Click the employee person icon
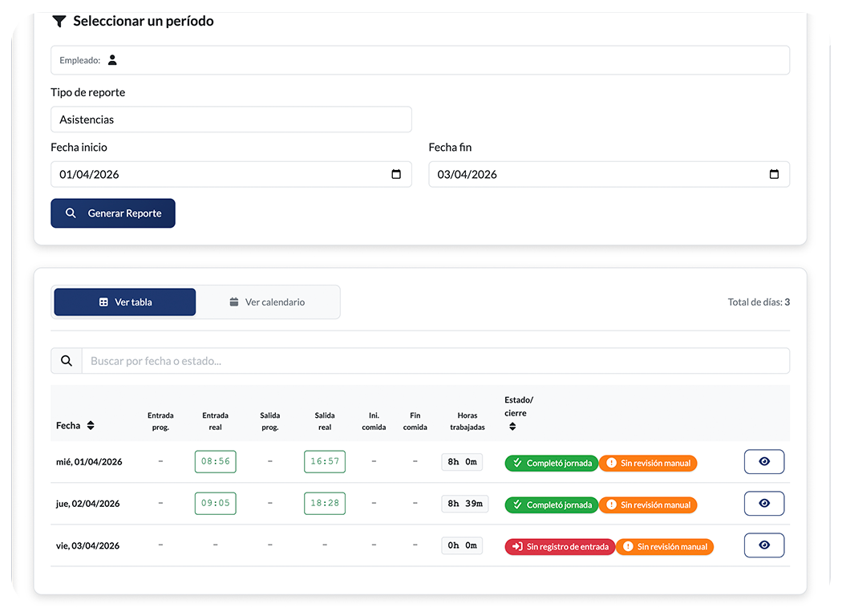Image resolution: width=842 pixels, height=616 pixels. [x=112, y=60]
